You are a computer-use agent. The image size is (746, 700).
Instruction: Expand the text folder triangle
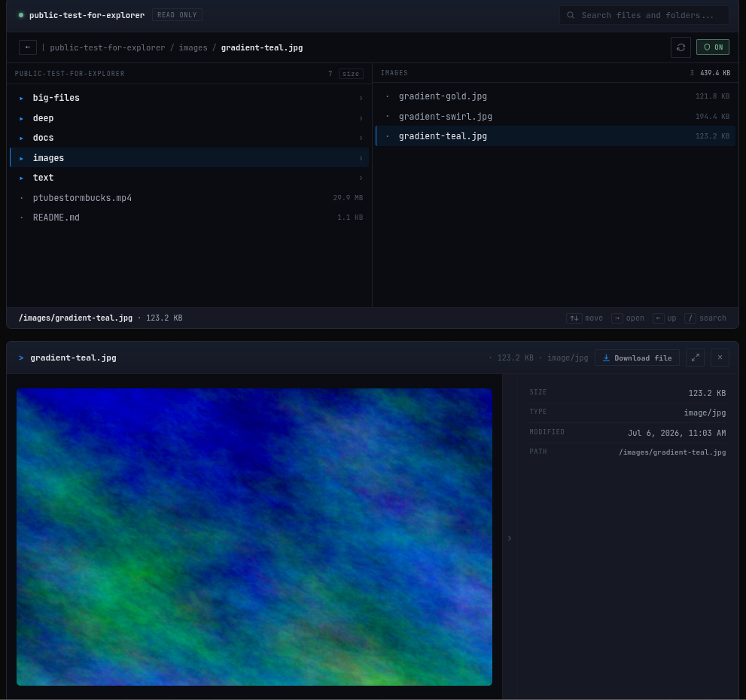(x=21, y=178)
